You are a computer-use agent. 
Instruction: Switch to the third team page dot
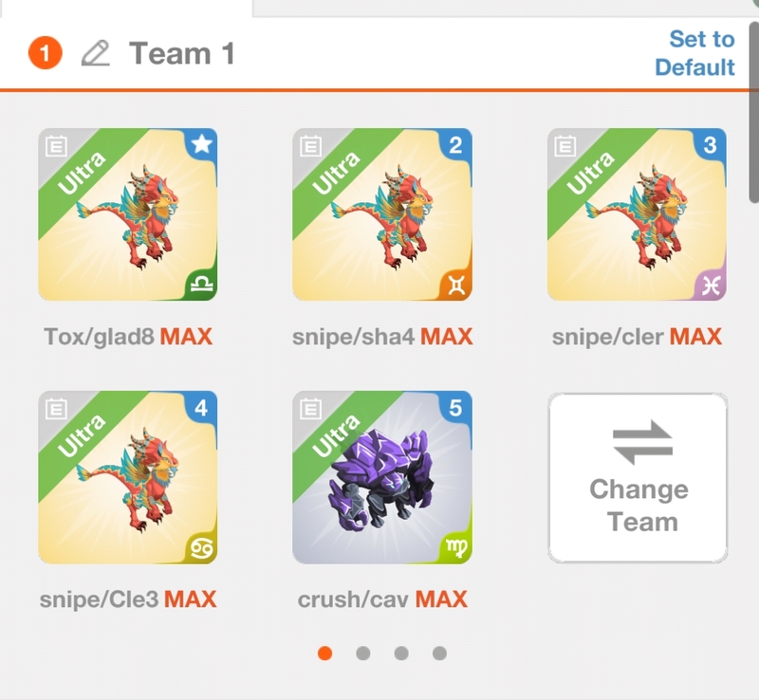401,654
